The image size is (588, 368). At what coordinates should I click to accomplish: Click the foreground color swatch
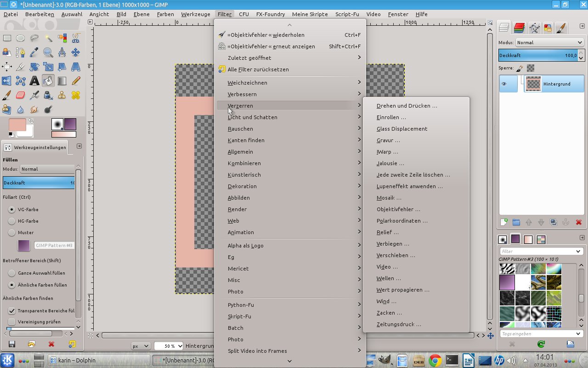(17, 125)
